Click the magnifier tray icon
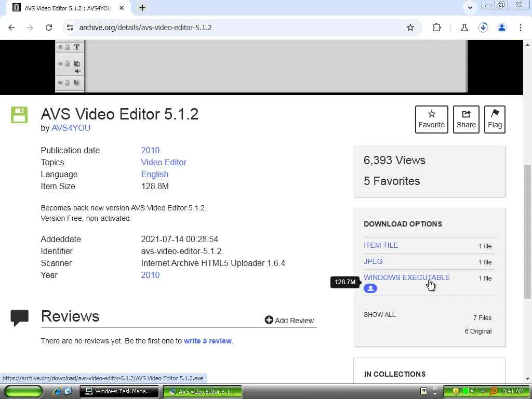The width and height of the screenshot is (532, 399). [494, 392]
